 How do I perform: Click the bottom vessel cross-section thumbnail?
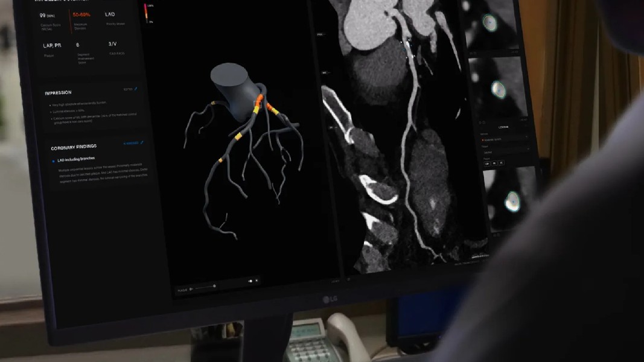[511, 200]
